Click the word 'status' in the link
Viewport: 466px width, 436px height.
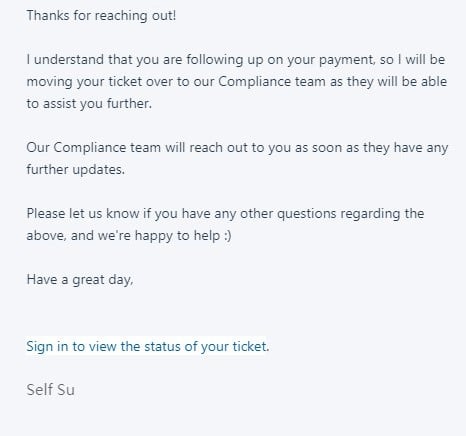pos(162,346)
